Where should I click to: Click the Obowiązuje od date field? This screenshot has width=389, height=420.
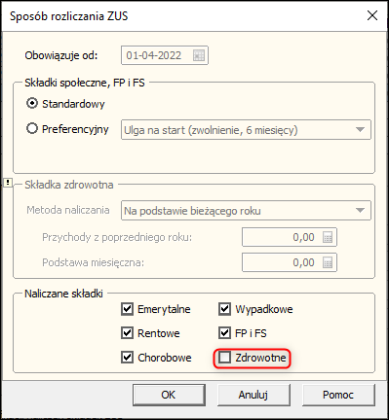tap(165, 55)
